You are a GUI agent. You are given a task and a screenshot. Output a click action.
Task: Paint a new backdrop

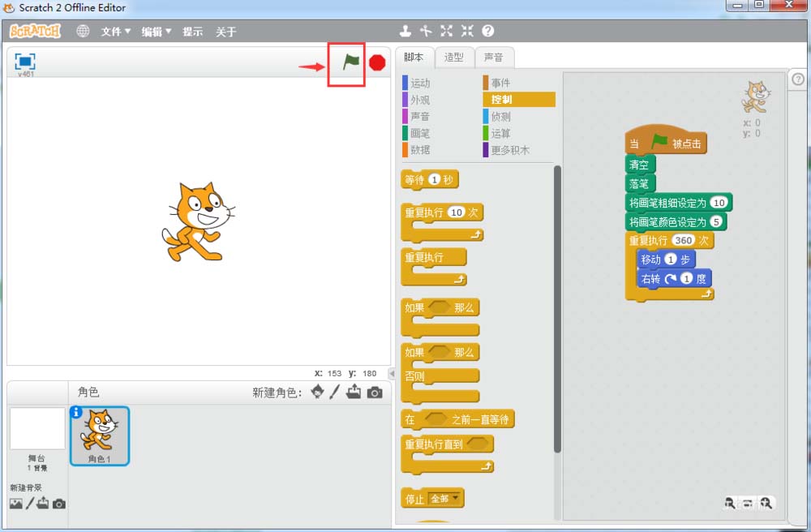pyautogui.click(x=30, y=503)
